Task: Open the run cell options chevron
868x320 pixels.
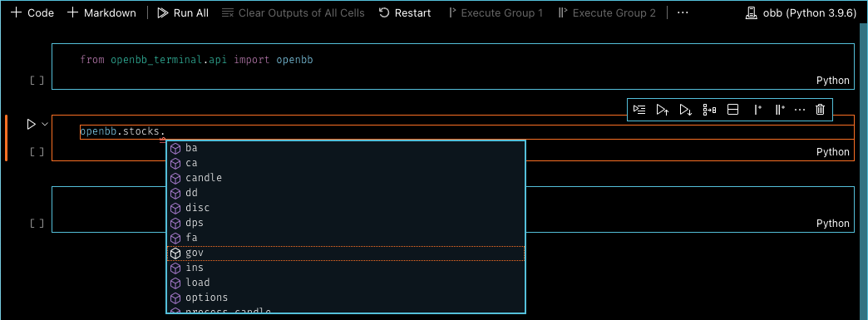Action: [46, 125]
